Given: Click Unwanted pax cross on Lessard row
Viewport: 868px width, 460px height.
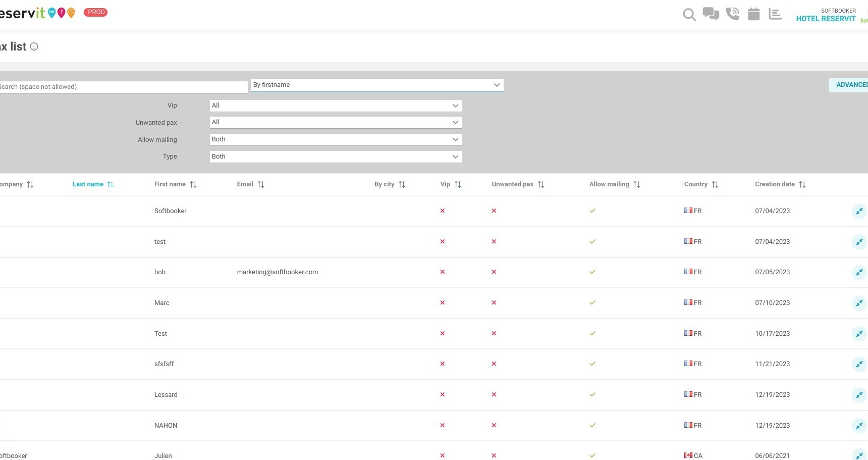Looking at the screenshot, I should tap(494, 395).
